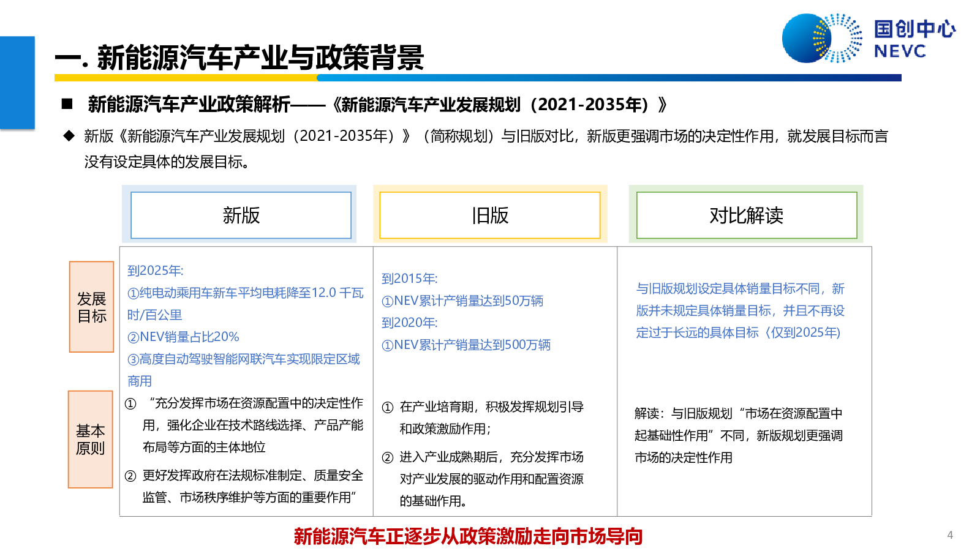Click circled ② before 更好发挥政府在法规标准制定

tap(130, 476)
